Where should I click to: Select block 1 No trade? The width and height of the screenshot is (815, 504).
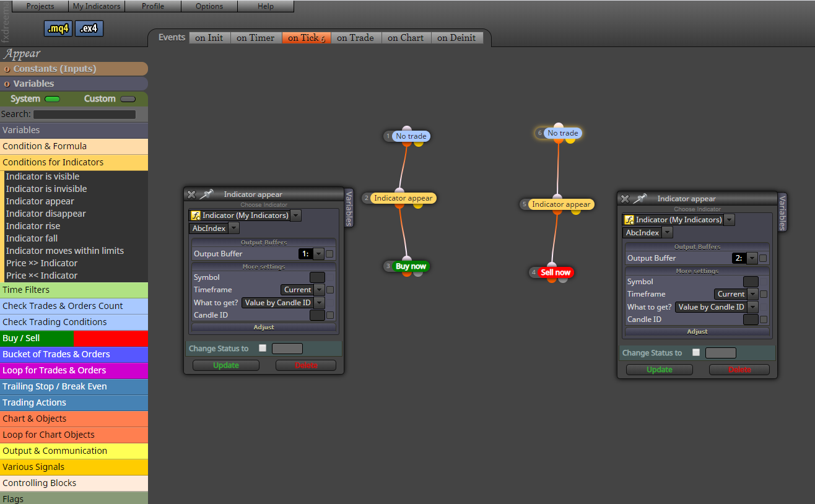pyautogui.click(x=411, y=136)
